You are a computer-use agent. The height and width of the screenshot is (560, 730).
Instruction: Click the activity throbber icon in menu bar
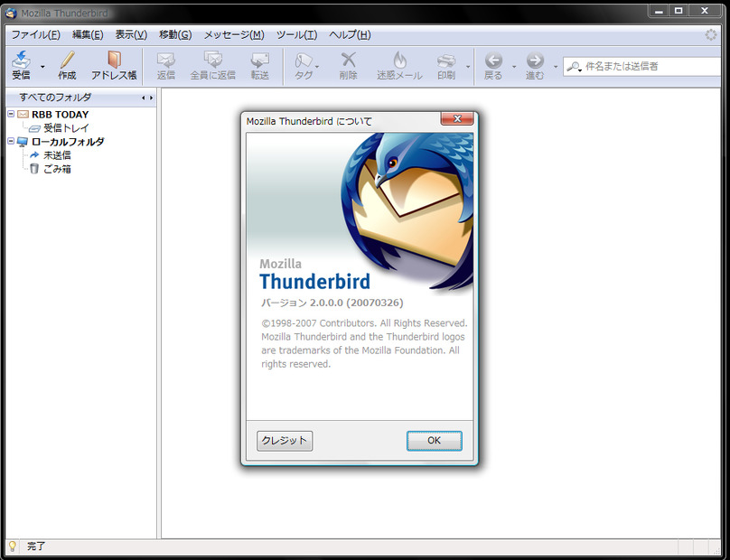[710, 35]
